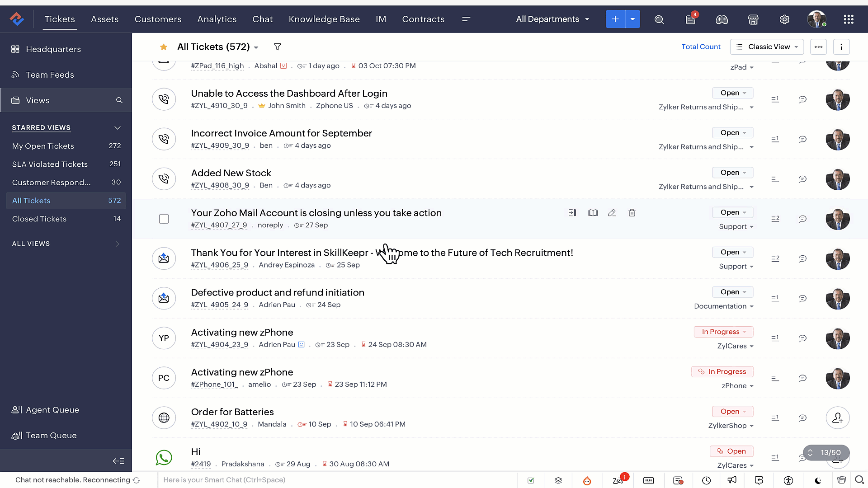Click the ticket filter funnel icon
The image size is (868, 488).
click(x=278, y=47)
